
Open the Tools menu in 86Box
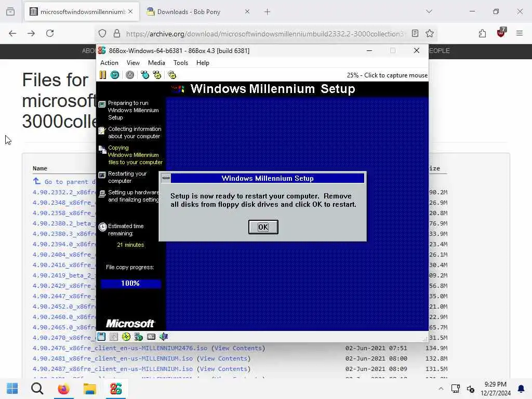pyautogui.click(x=180, y=63)
